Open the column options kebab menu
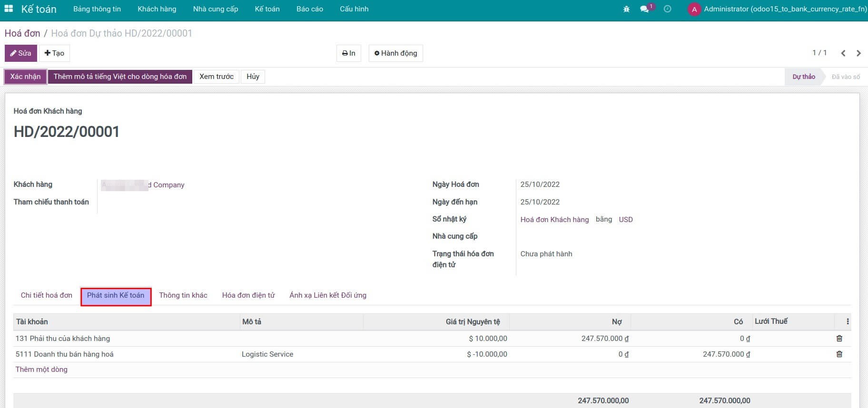The image size is (868, 408). click(x=848, y=322)
